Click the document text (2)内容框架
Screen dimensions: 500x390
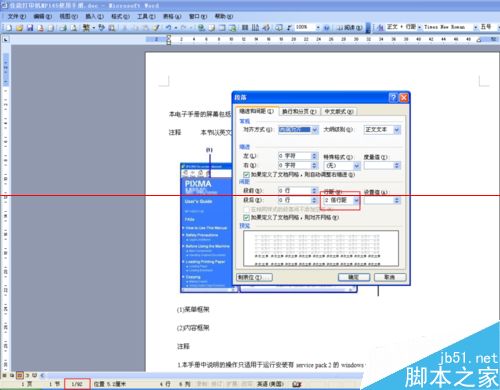[193, 328]
